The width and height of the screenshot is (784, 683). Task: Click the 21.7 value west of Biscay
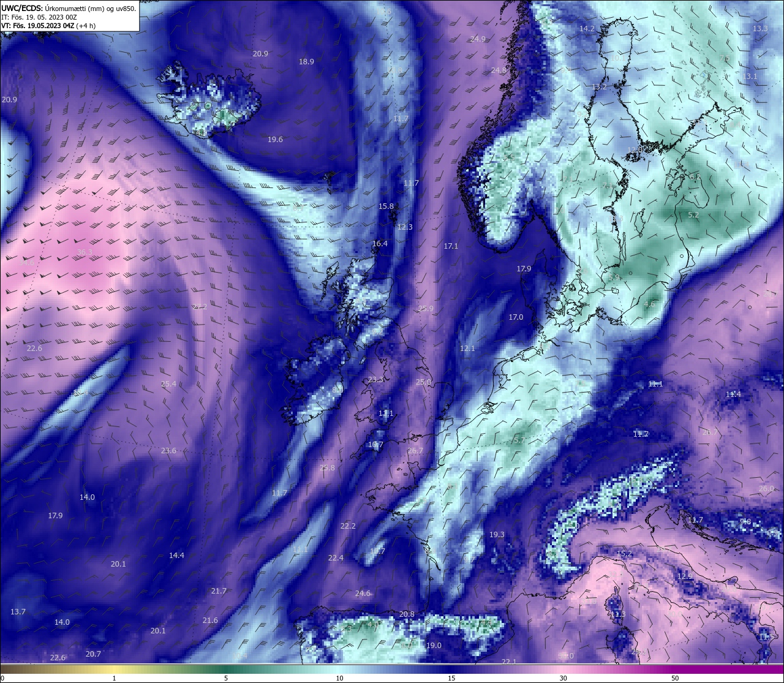(219, 591)
